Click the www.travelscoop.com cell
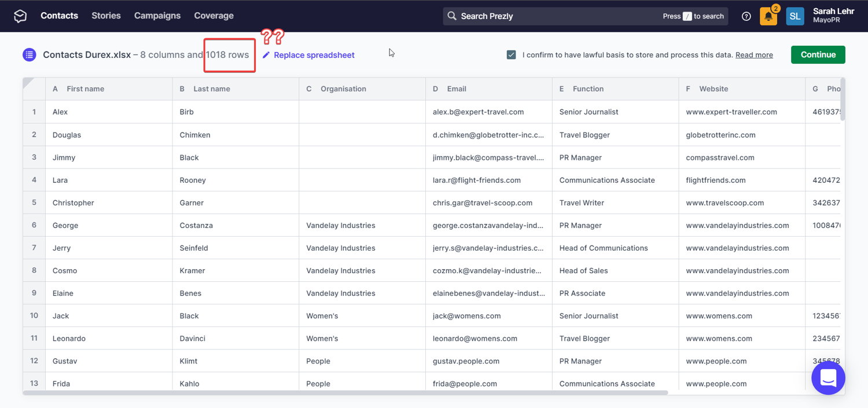868x408 pixels. point(742,203)
